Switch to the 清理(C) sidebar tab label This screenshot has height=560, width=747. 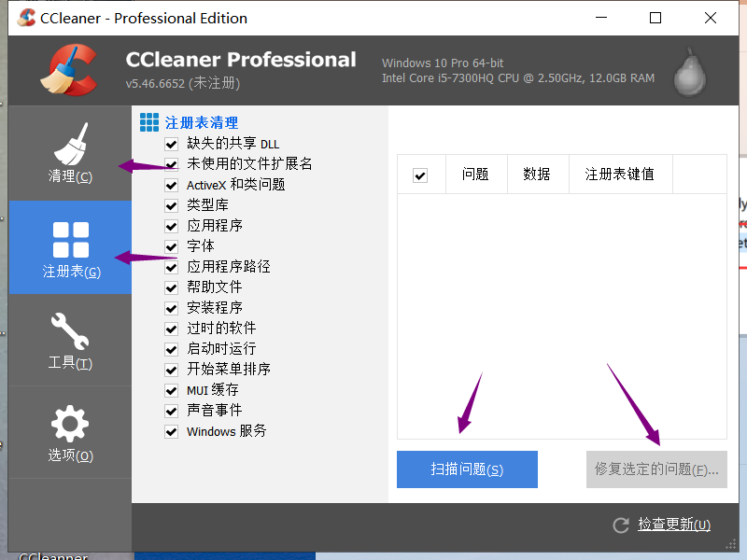pos(70,176)
